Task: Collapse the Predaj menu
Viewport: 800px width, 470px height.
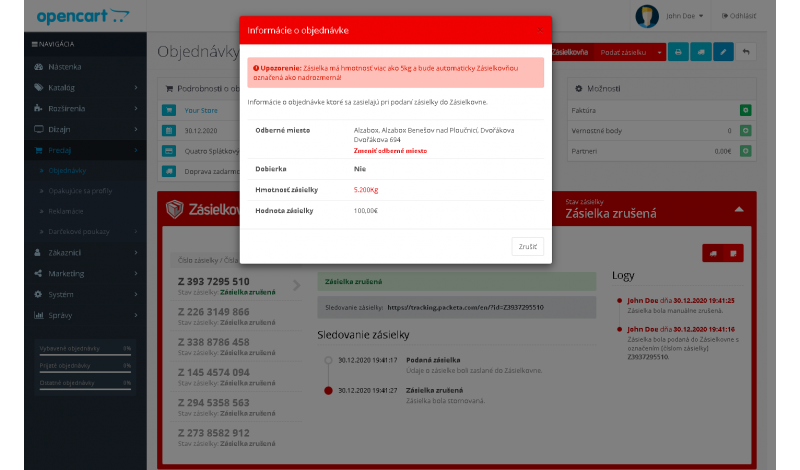Action: click(85, 150)
